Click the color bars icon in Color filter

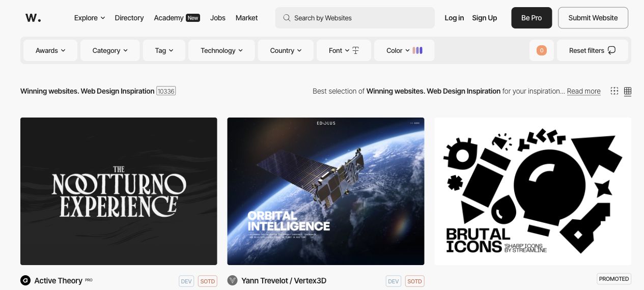point(417,50)
